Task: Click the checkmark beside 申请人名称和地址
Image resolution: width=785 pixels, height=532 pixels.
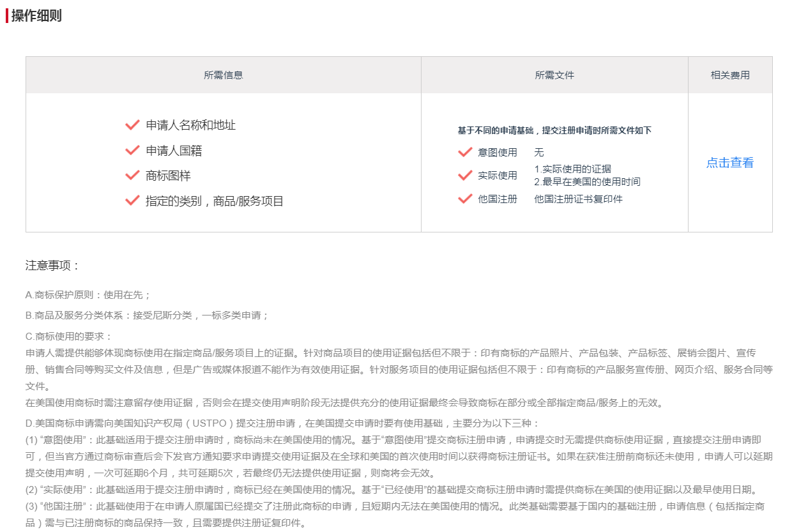Action: pyautogui.click(x=132, y=125)
